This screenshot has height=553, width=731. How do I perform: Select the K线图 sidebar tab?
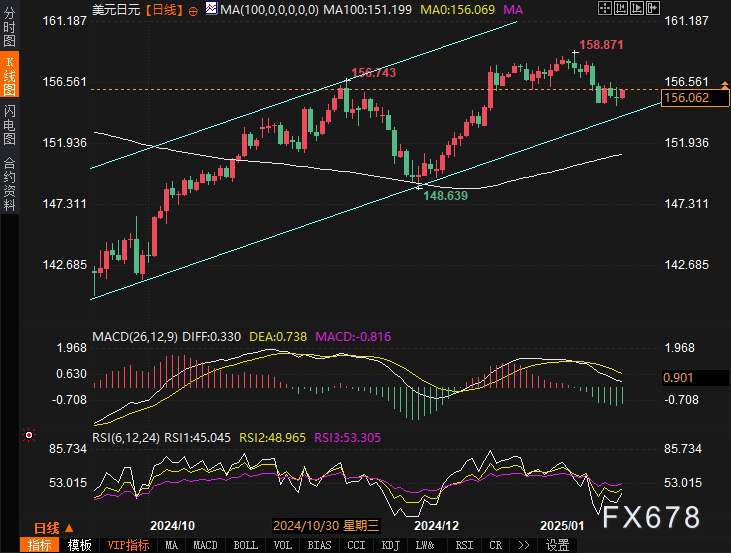(9, 75)
